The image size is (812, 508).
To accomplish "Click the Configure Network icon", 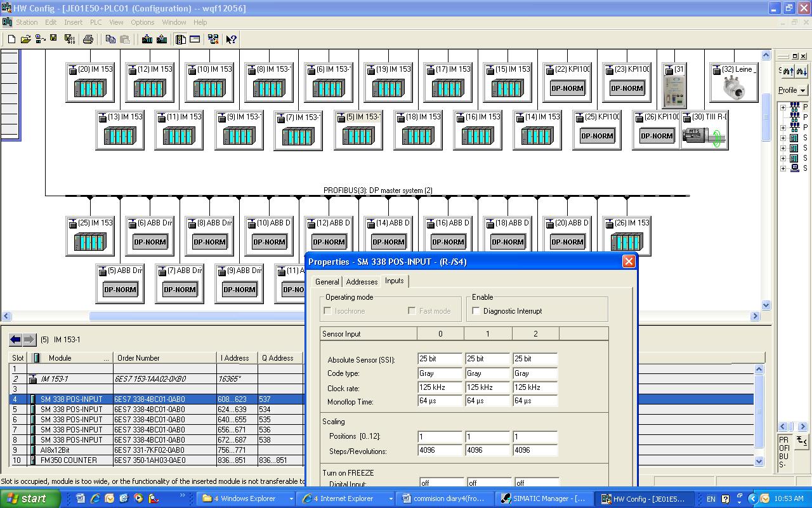I will tap(213, 39).
